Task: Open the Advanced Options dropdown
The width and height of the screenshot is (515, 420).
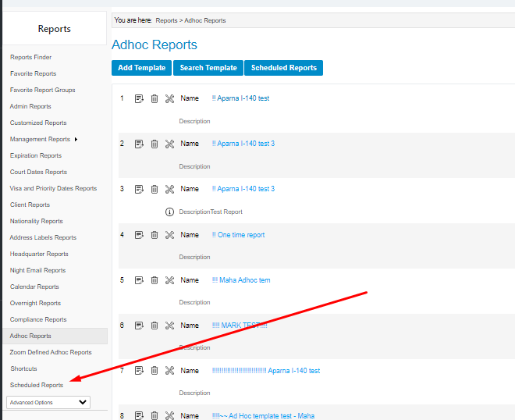Action: [x=48, y=402]
